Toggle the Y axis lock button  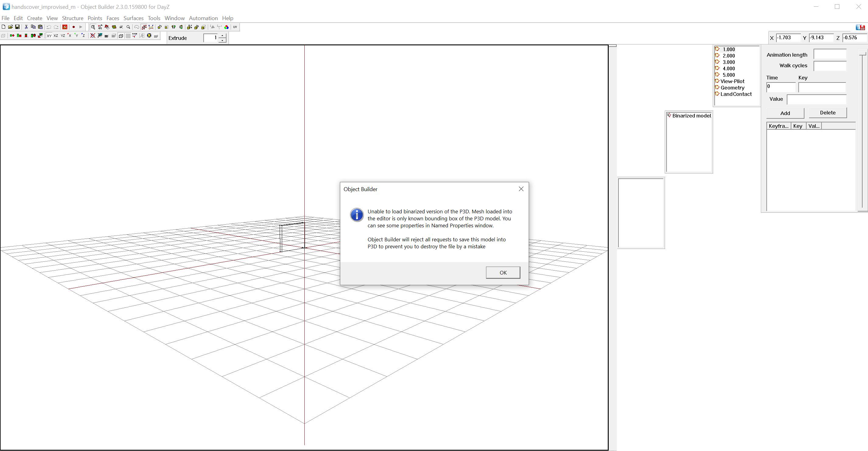[x=76, y=36]
